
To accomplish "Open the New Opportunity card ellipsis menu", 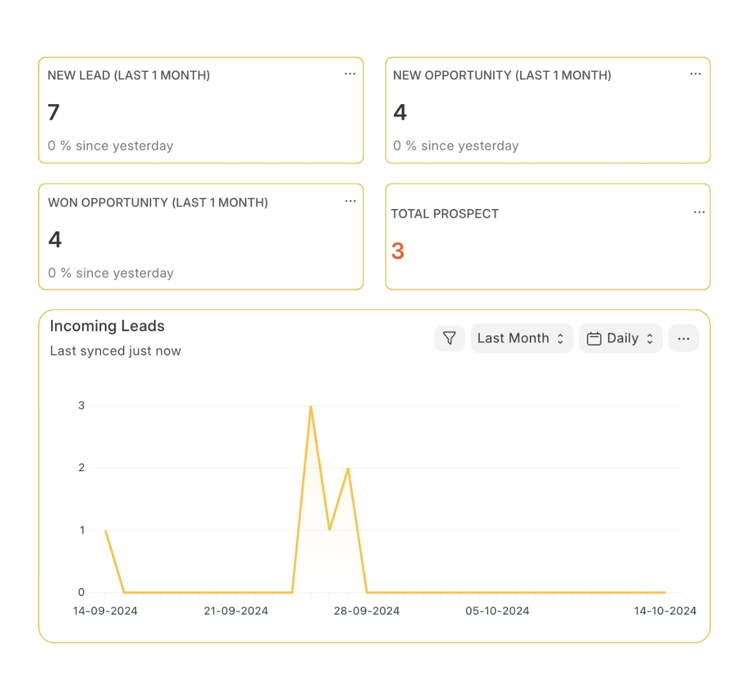I will 695,74.
